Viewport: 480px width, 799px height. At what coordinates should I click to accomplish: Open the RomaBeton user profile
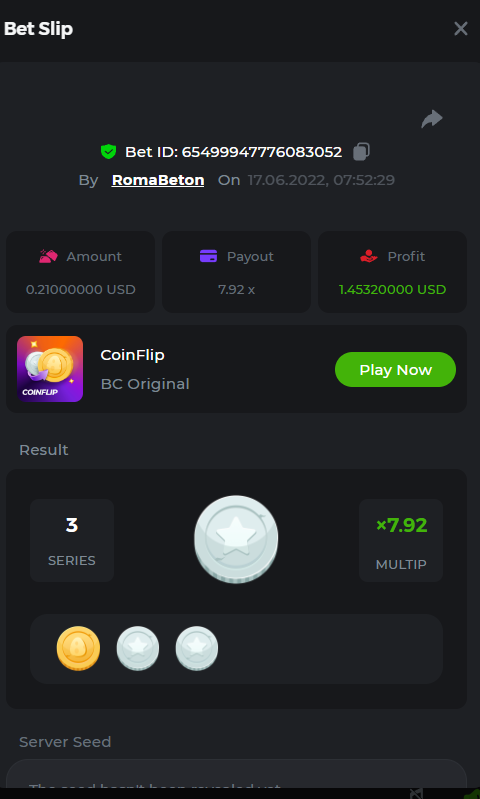(x=158, y=180)
